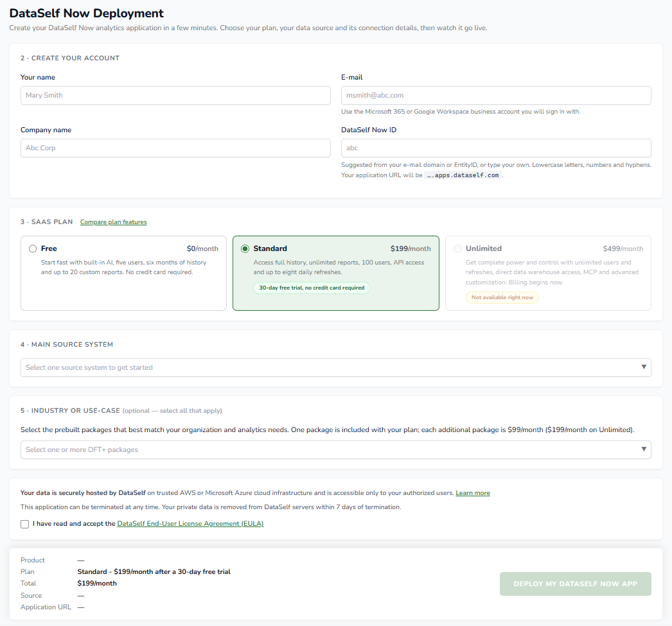The height and width of the screenshot is (626, 672).
Task: Check the EULA acceptance checkbox
Action: pyautogui.click(x=25, y=524)
